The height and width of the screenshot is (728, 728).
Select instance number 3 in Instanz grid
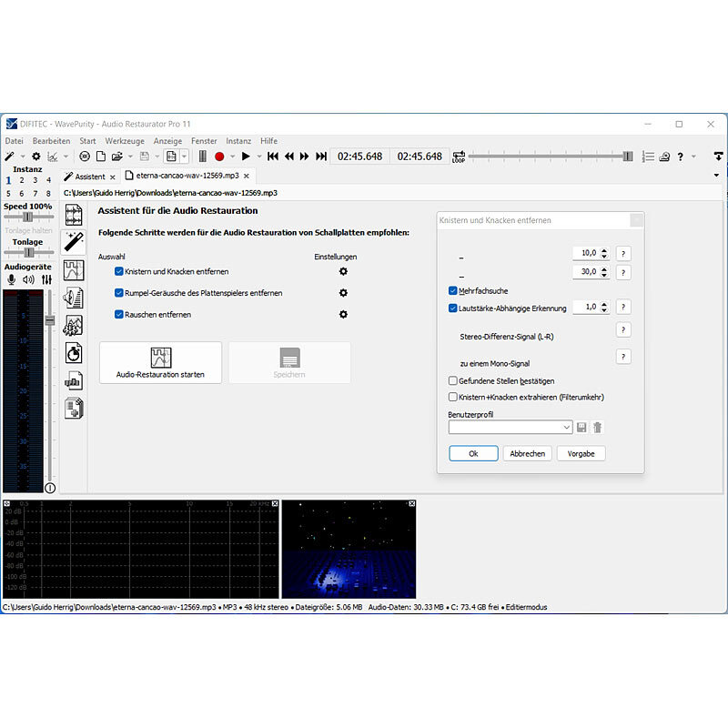pos(35,180)
